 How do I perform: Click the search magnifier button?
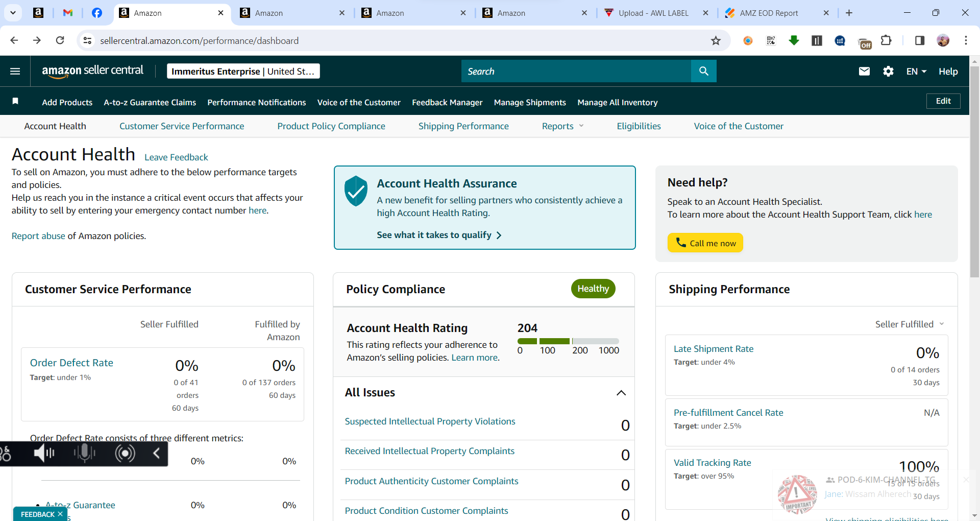tap(704, 71)
